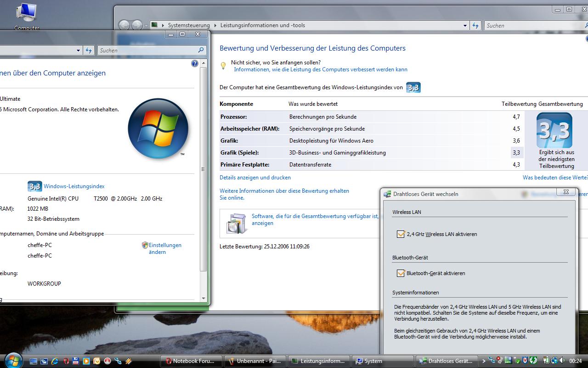Open the orange media player quick launch icon
The width and height of the screenshot is (588, 368).
86,361
